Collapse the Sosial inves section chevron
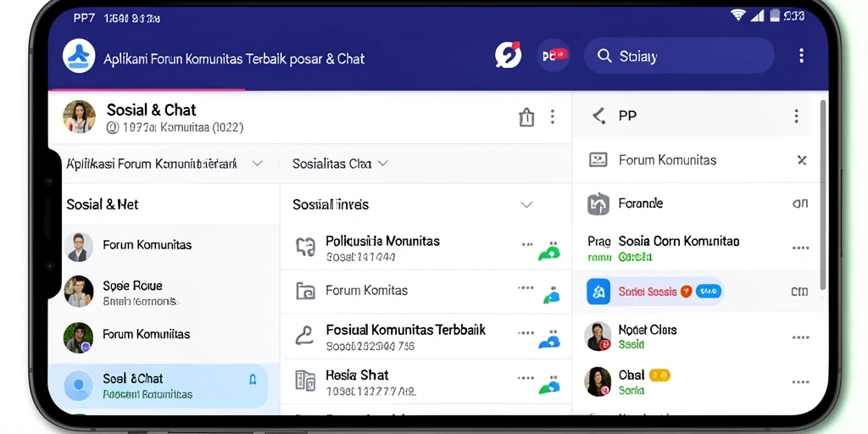The height and width of the screenshot is (434, 868). click(x=526, y=204)
